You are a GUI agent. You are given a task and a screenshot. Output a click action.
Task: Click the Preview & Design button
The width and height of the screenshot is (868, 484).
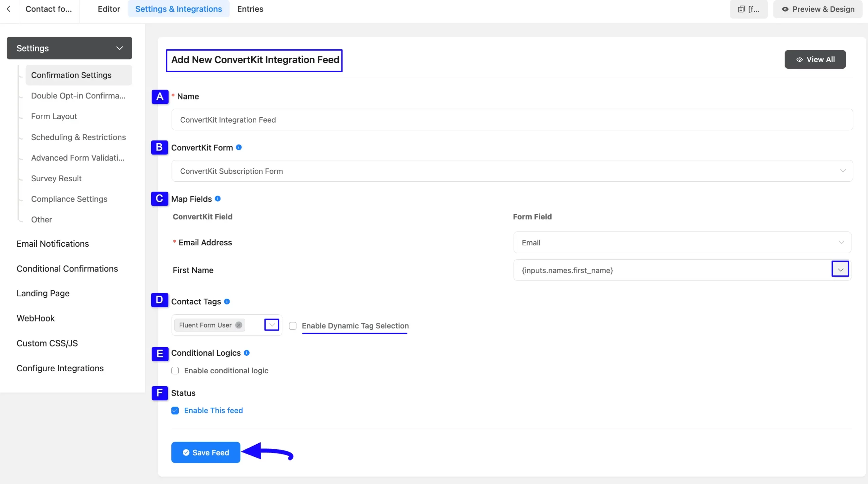click(818, 10)
